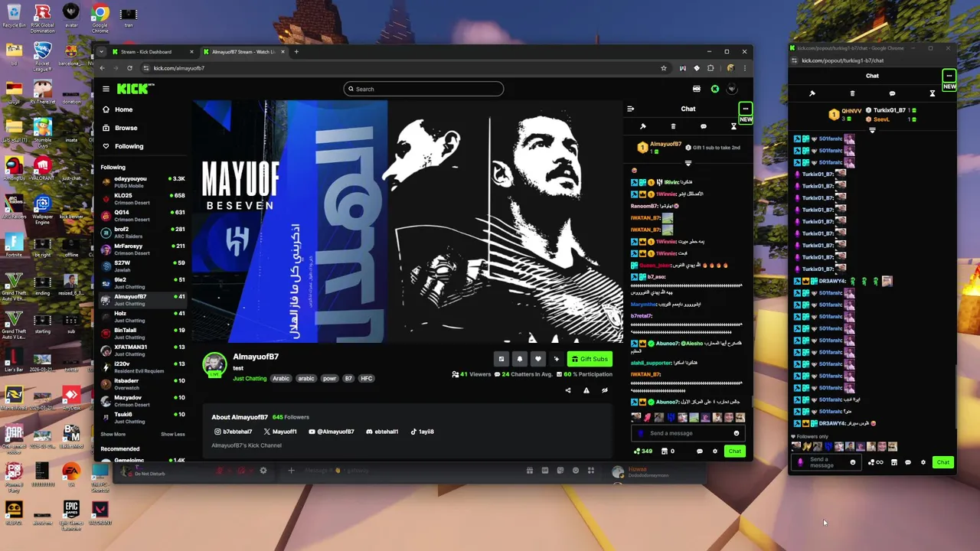Open the YouTube @AlmayuofB7 link
This screenshot has width=980, height=551.
[x=332, y=432]
